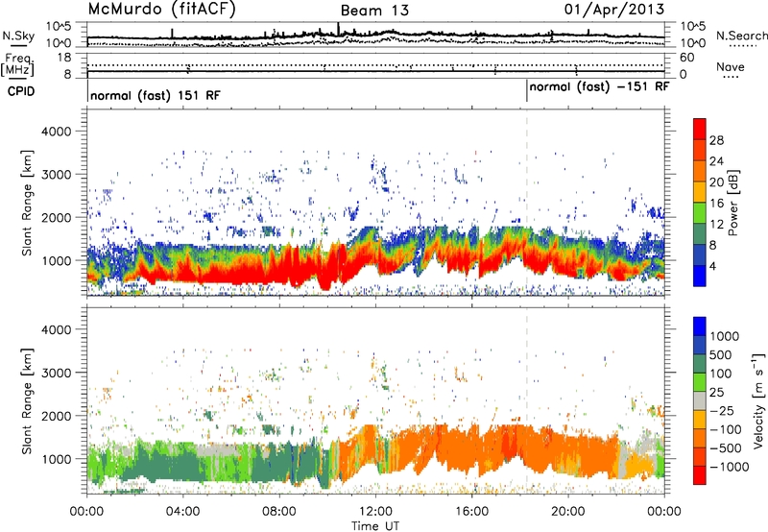
Task: Click the 01/Apr/2013 date label
Action: [x=614, y=10]
